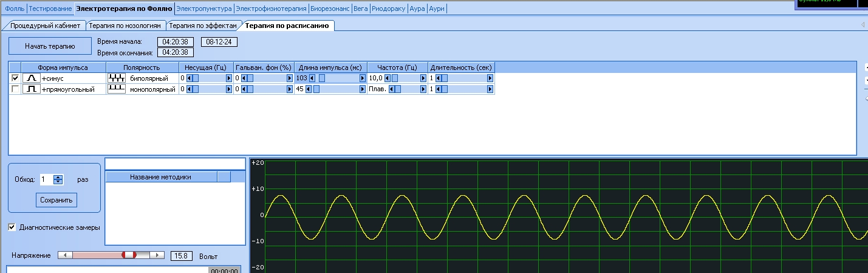The height and width of the screenshot is (273, 868).
Task: Increase the Плав. frequency with right arrow
Action: pyautogui.click(x=423, y=89)
